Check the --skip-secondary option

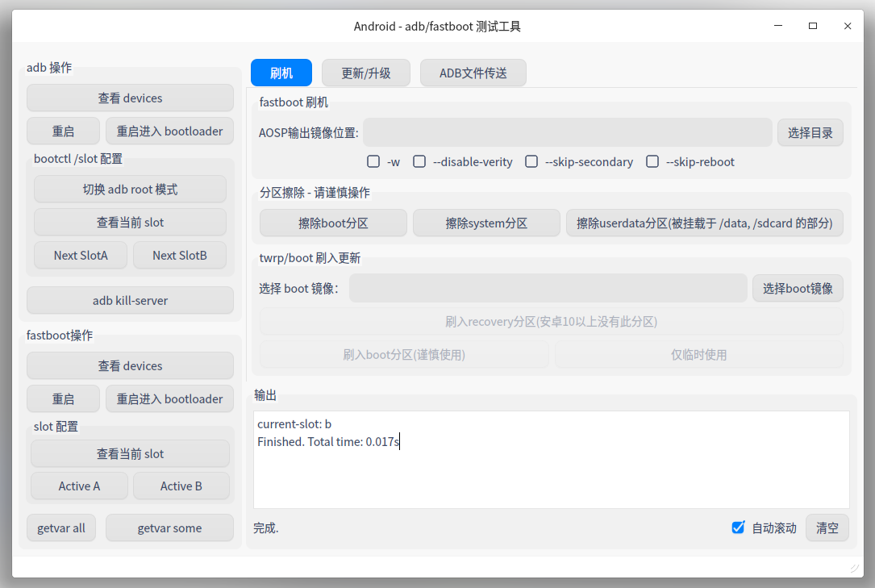coord(531,161)
